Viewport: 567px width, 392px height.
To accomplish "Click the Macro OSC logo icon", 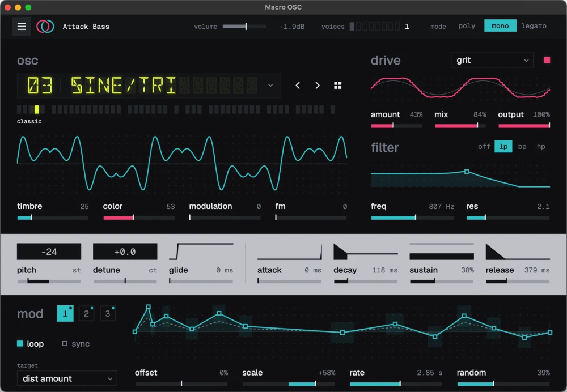I will [45, 27].
